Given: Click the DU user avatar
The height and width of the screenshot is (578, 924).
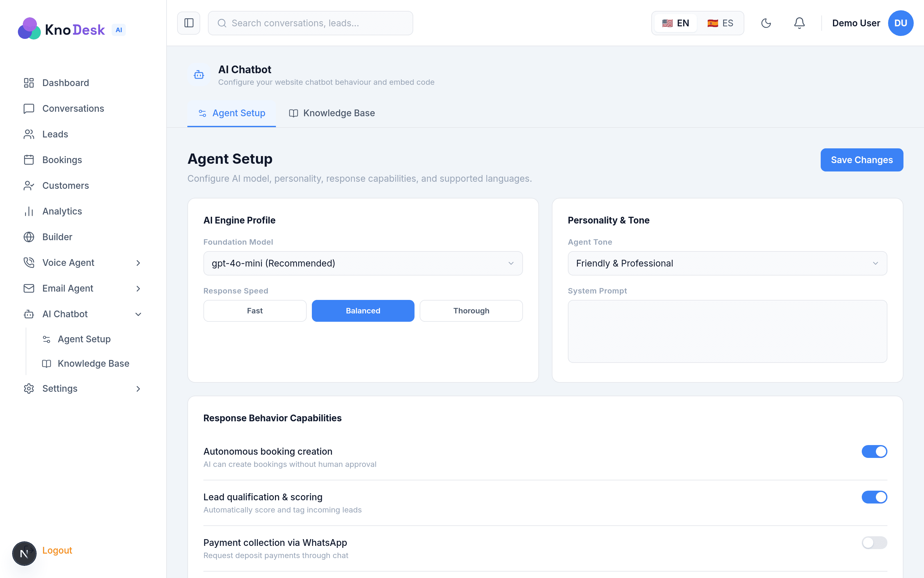Looking at the screenshot, I should [x=900, y=23].
